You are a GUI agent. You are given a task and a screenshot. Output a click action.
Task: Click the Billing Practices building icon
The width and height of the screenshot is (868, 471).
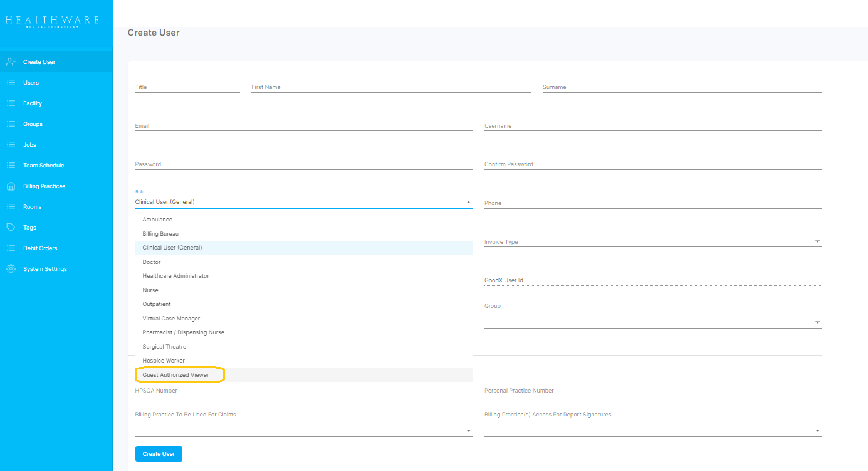11,186
